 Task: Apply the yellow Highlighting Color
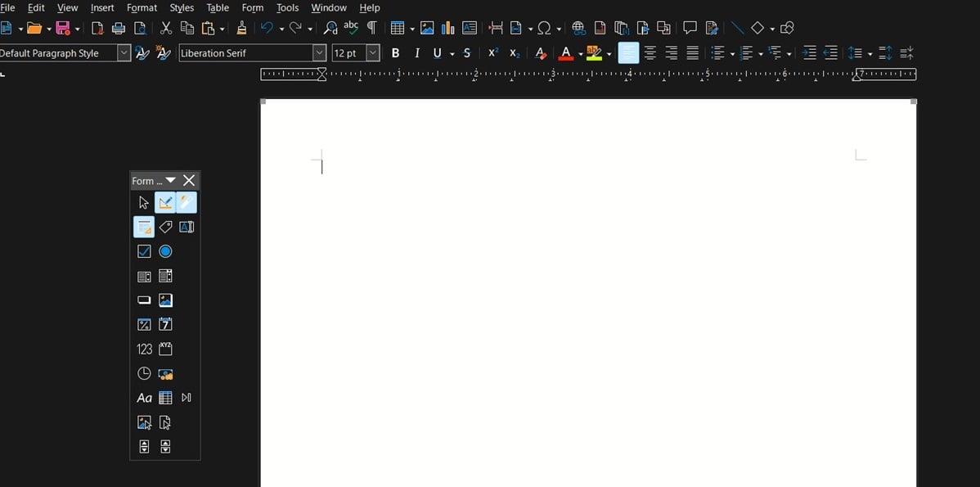[595, 54]
